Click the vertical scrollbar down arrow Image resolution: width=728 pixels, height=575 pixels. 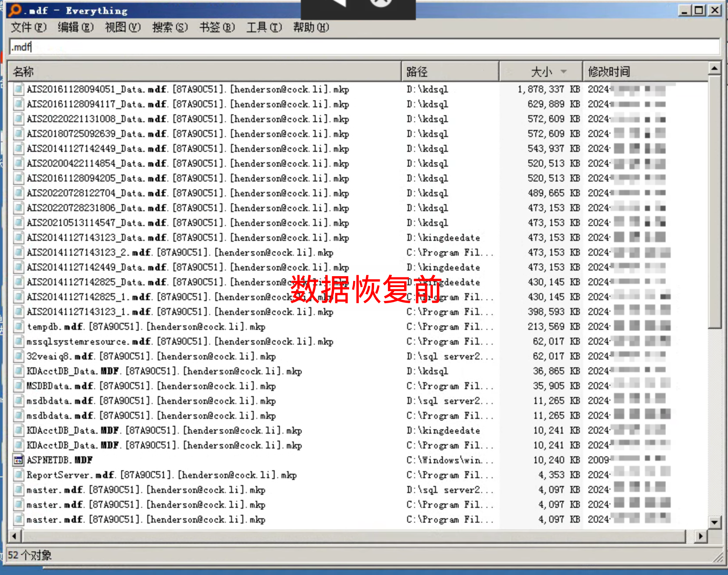(714, 522)
